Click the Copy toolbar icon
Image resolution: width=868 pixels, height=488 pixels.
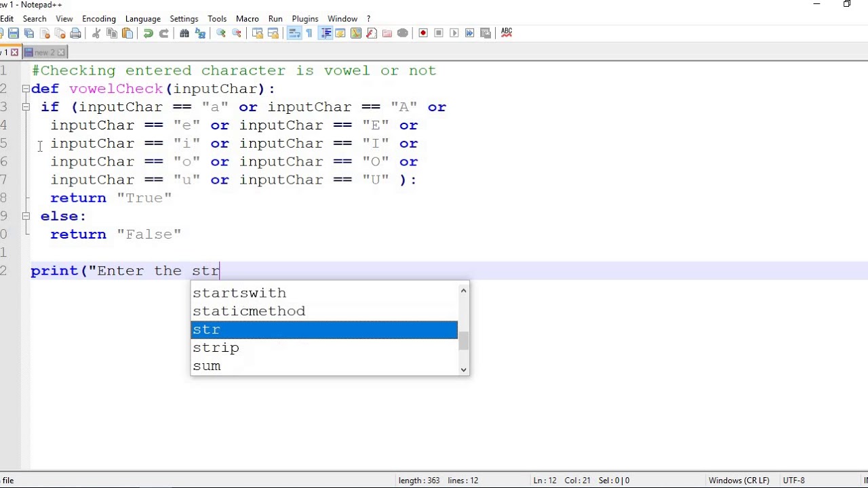(x=112, y=33)
